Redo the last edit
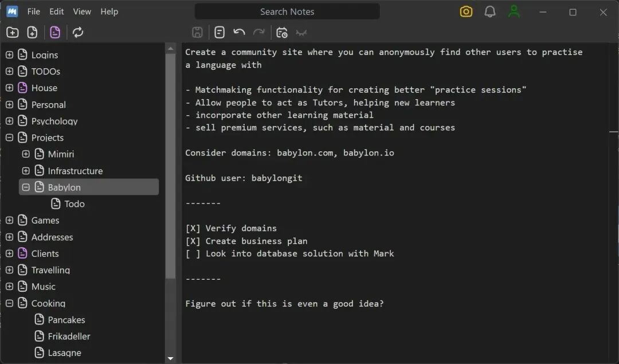Image resolution: width=619 pixels, height=364 pixels. [259, 32]
